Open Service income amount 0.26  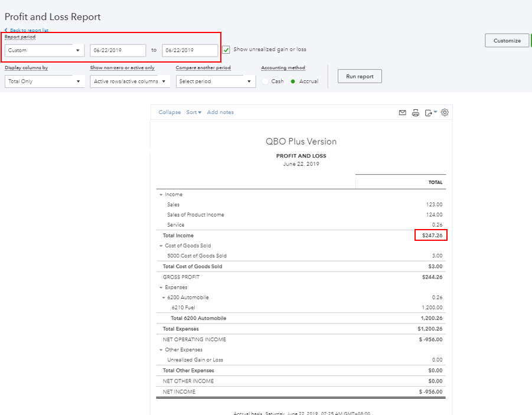(437, 225)
